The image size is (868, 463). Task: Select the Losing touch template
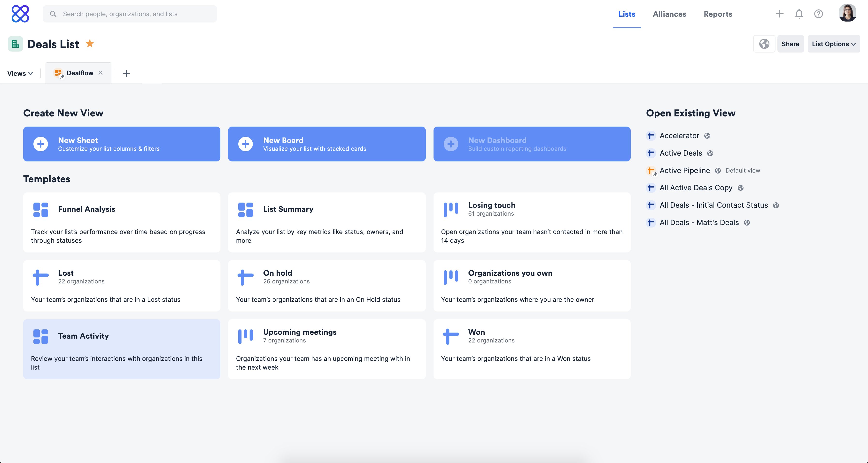coord(532,222)
